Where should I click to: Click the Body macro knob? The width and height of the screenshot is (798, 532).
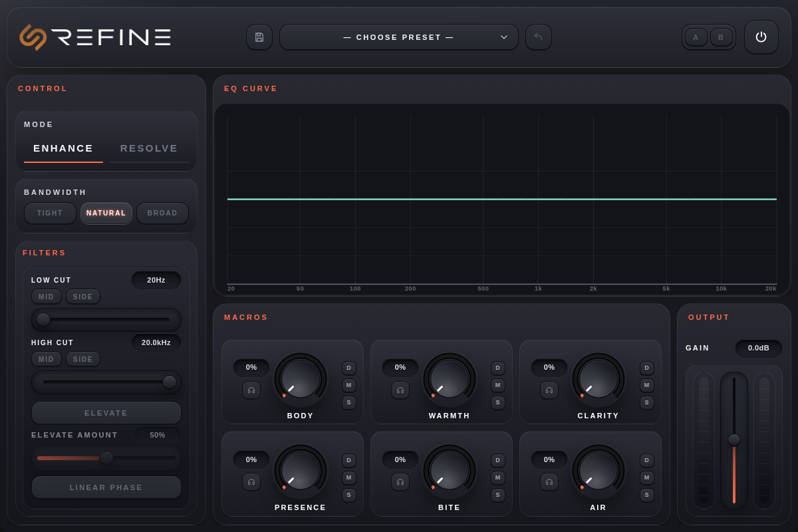tap(301, 379)
